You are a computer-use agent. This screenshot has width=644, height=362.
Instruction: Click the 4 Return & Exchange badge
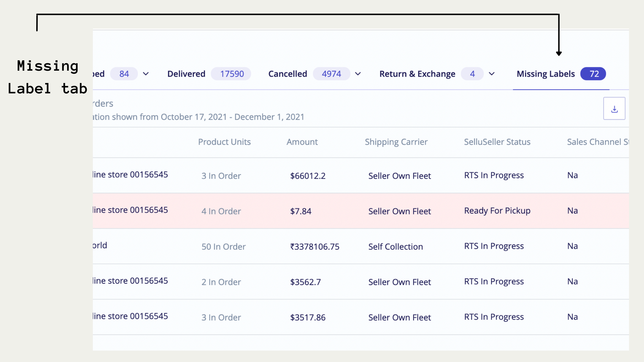pyautogui.click(x=472, y=74)
